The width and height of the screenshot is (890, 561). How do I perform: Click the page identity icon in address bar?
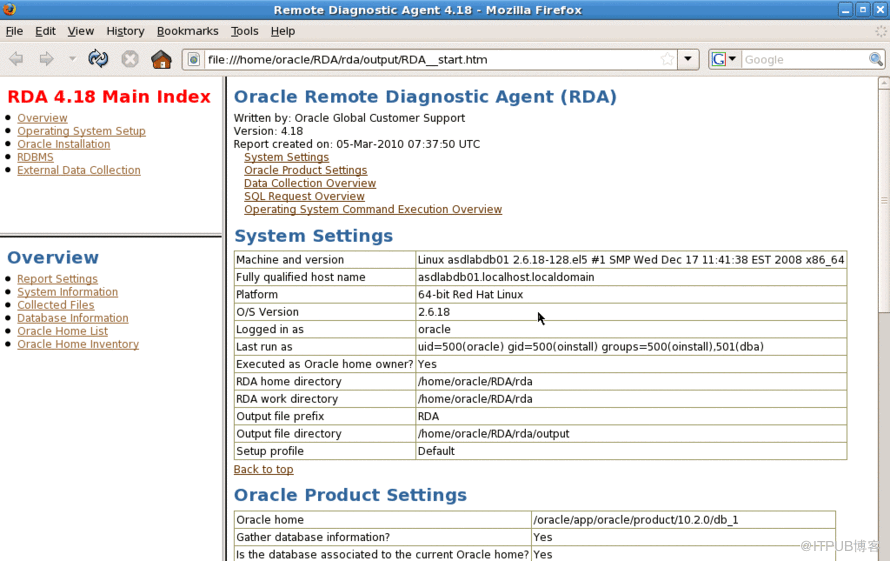coord(194,60)
